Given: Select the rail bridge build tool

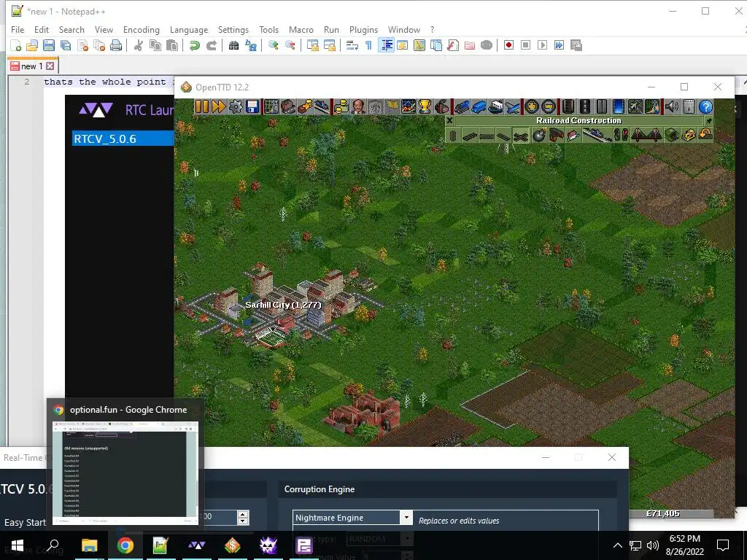Looking at the screenshot, I should [646, 135].
